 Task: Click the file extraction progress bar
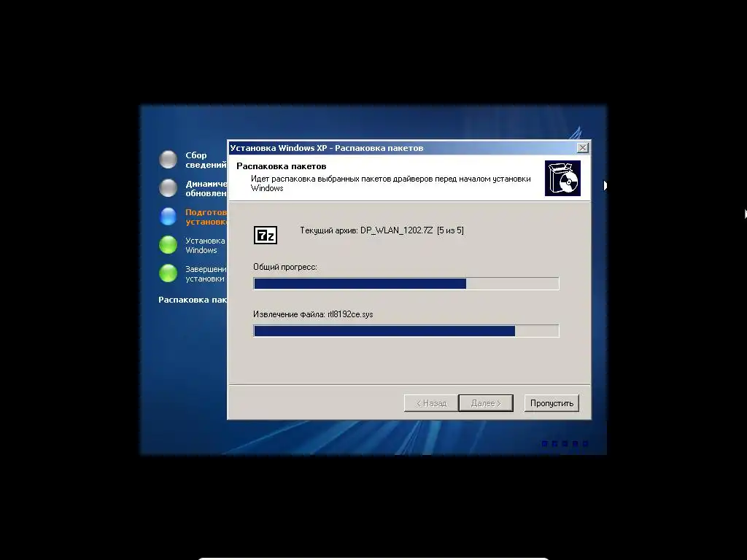pos(406,331)
